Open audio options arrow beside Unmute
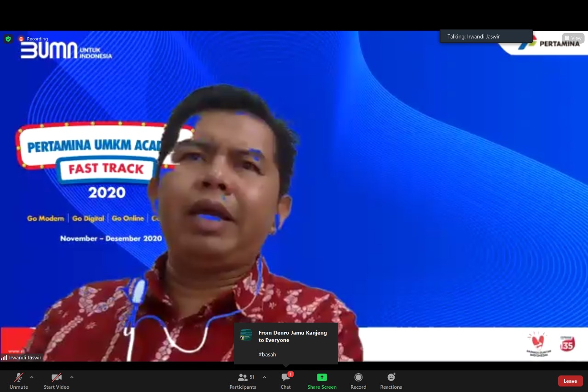 click(x=32, y=377)
